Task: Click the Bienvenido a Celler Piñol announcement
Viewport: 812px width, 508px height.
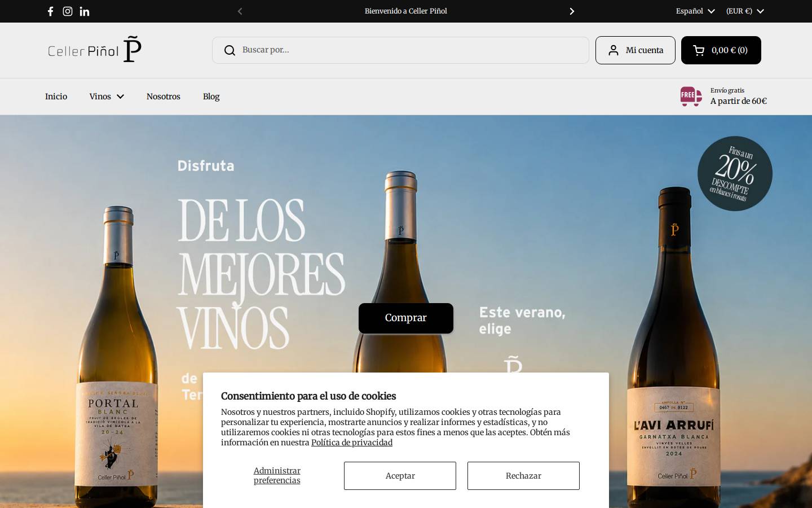Action: pyautogui.click(x=406, y=11)
